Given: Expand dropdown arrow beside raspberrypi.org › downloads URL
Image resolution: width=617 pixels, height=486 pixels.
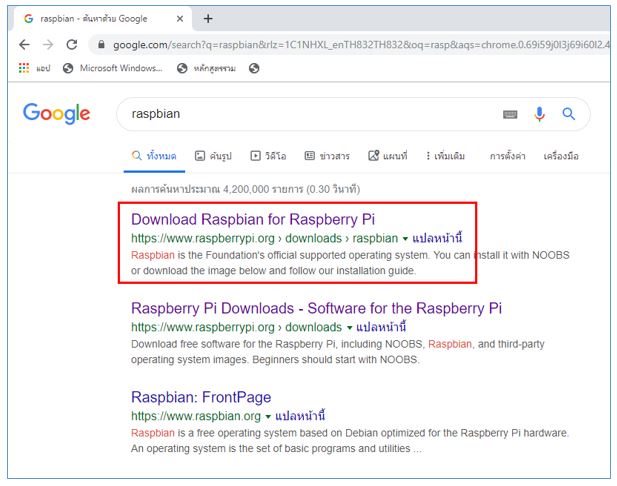Looking at the screenshot, I should coord(349,328).
